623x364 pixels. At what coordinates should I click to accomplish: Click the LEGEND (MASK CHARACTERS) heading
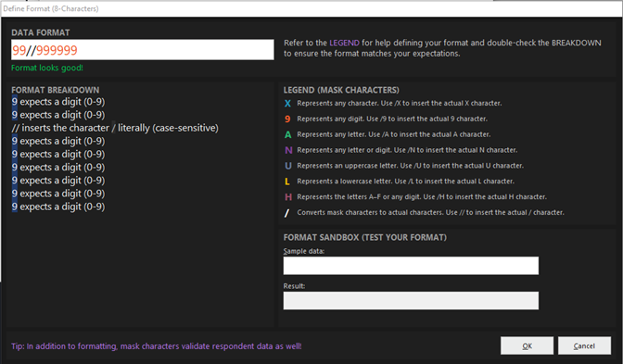coord(341,90)
